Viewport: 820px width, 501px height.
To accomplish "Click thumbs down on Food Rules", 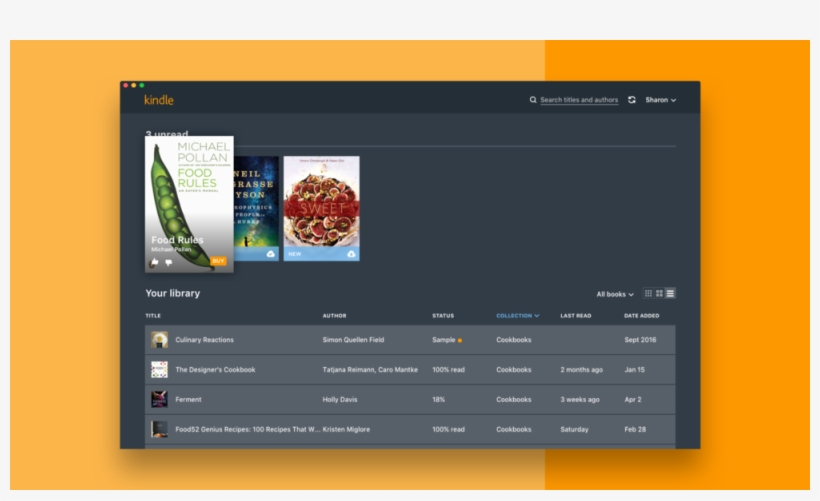I will (x=168, y=262).
